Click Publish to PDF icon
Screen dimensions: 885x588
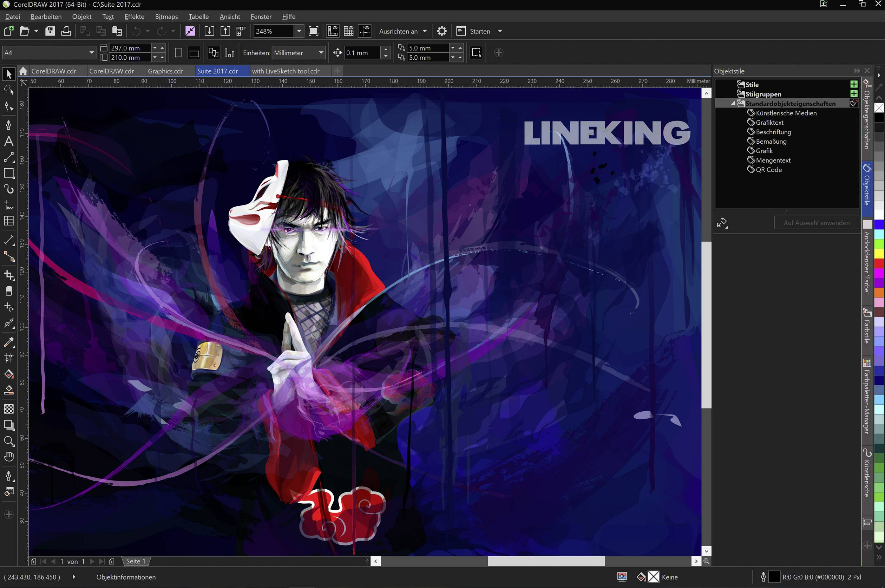(x=241, y=31)
